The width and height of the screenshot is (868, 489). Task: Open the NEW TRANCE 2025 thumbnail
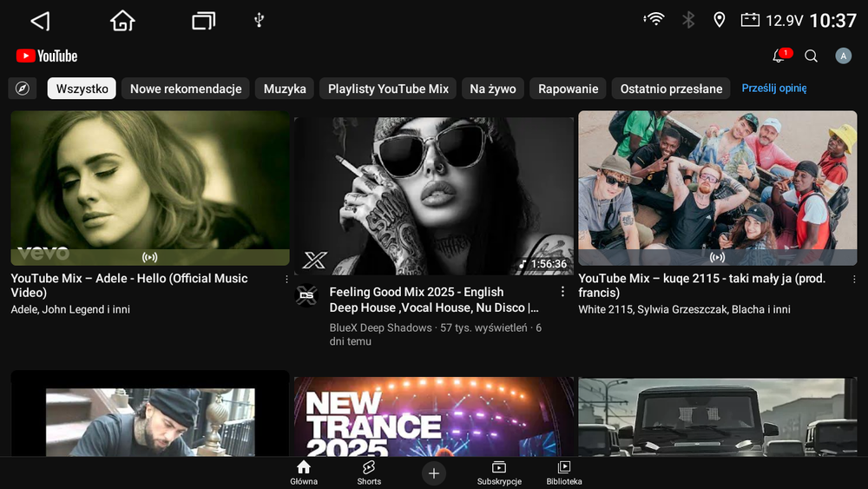434,416
